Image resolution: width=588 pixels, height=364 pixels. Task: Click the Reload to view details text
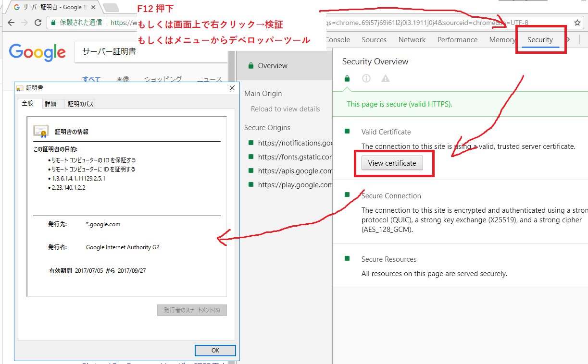286,109
